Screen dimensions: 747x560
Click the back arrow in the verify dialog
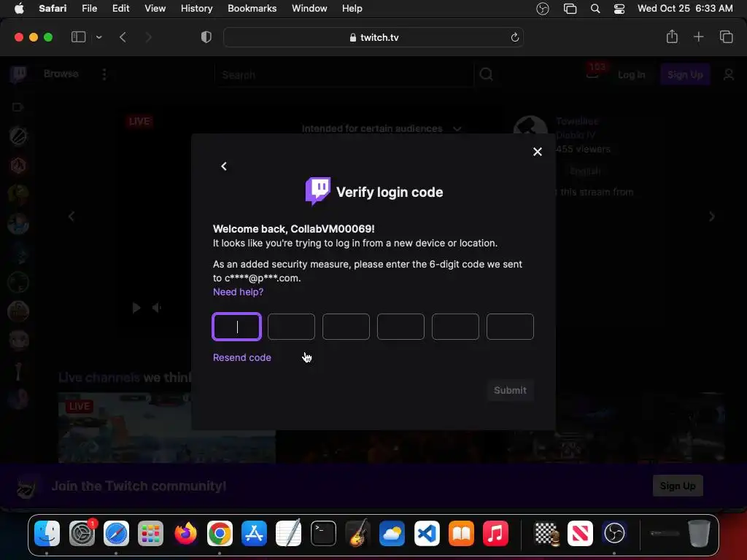224,166
